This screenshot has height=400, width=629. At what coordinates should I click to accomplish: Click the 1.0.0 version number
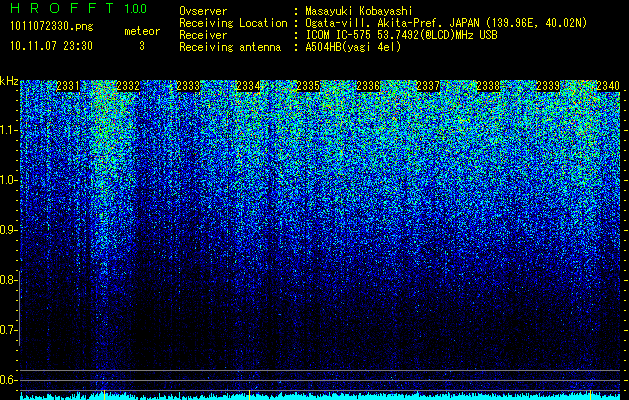(x=136, y=9)
